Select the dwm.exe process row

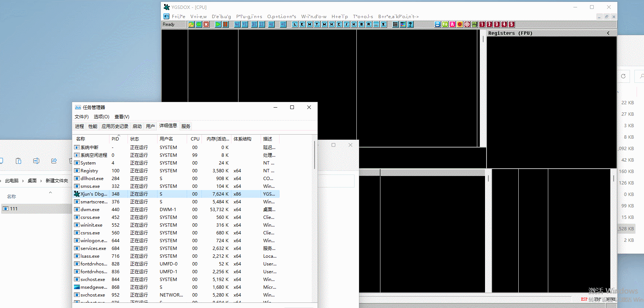pos(176,210)
